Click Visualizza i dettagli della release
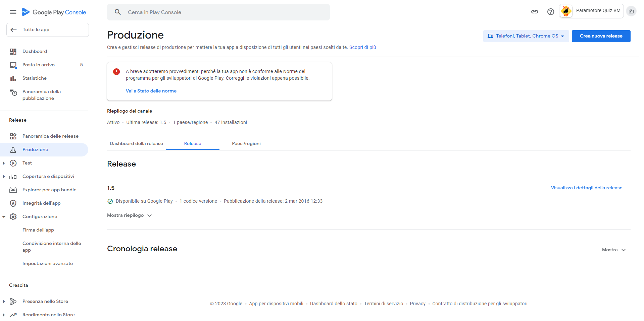This screenshot has width=644, height=321. (587, 188)
